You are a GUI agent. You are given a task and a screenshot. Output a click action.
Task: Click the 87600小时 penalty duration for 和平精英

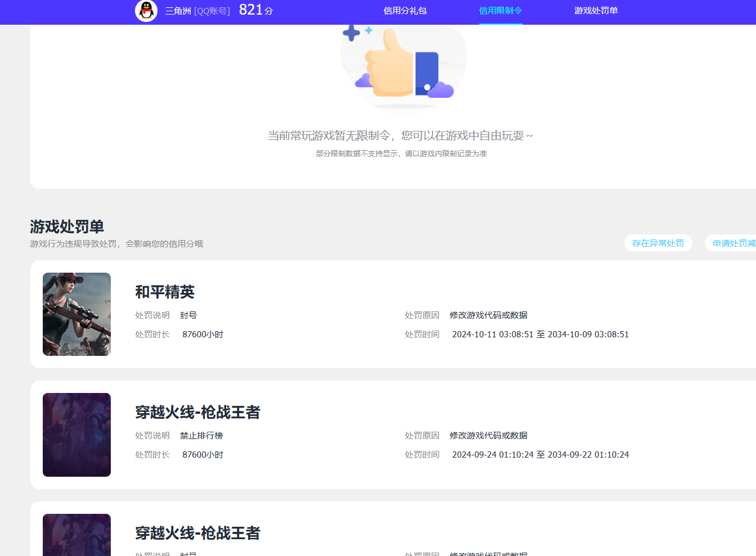tap(203, 334)
